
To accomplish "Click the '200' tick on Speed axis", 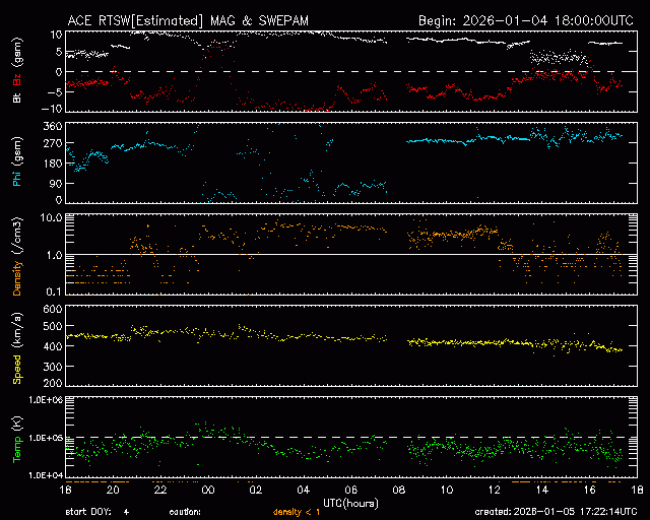I will [x=53, y=383].
